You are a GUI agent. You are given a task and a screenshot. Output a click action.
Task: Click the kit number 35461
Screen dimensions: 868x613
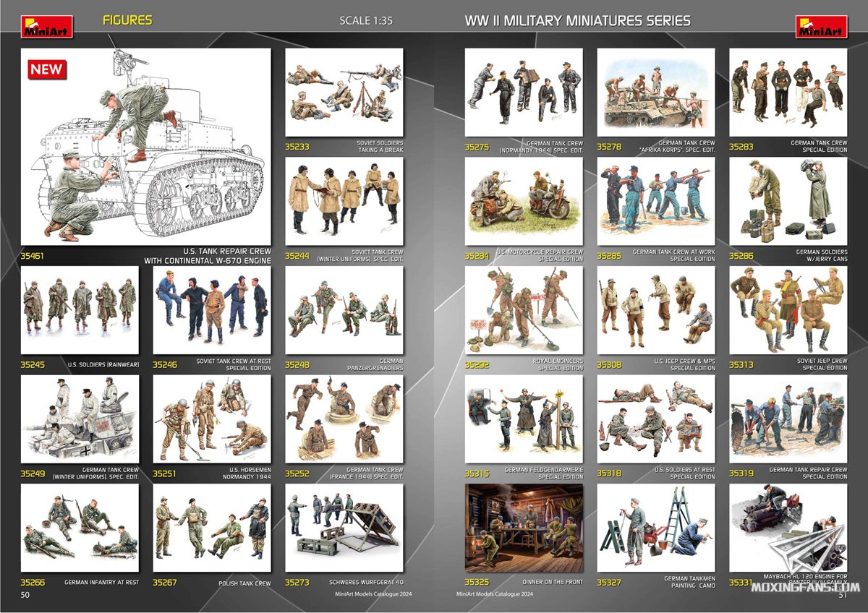click(x=33, y=256)
